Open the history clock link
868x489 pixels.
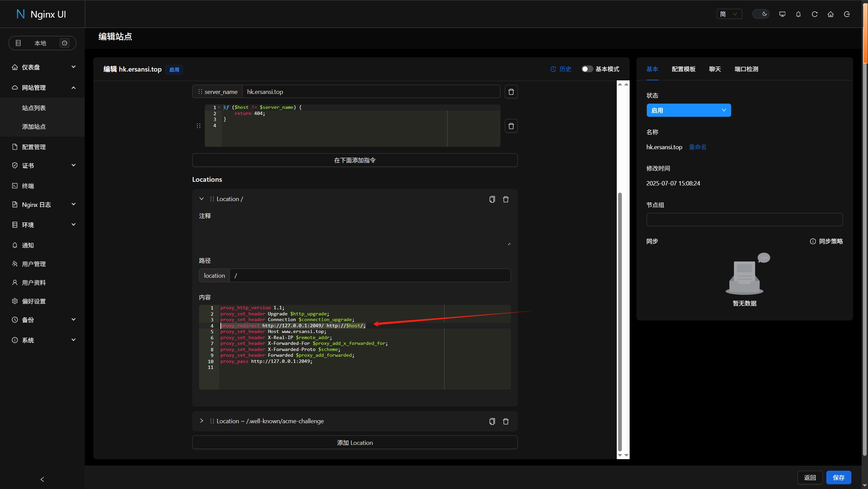coord(560,69)
